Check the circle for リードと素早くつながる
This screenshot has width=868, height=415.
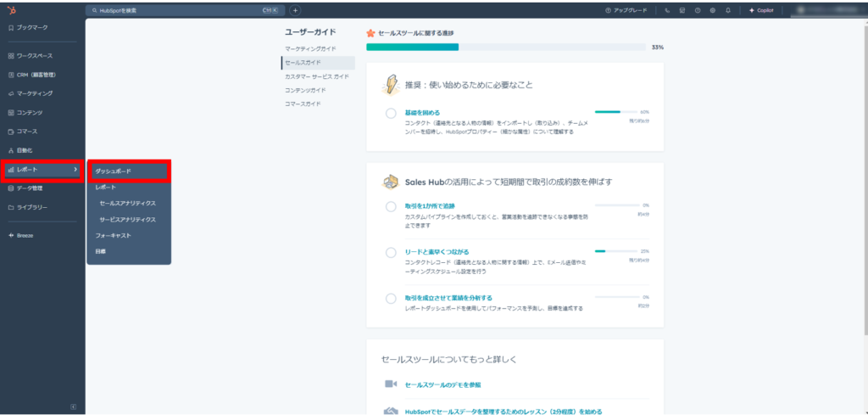[391, 253]
